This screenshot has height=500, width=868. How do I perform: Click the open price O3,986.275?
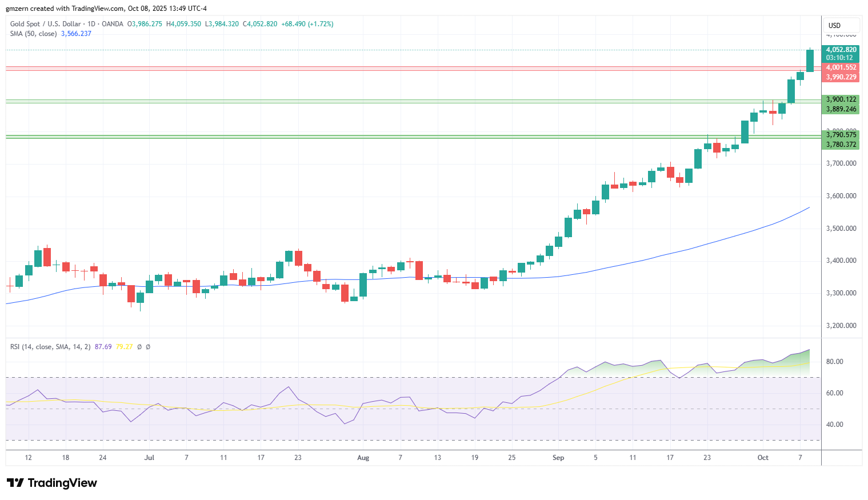[145, 24]
